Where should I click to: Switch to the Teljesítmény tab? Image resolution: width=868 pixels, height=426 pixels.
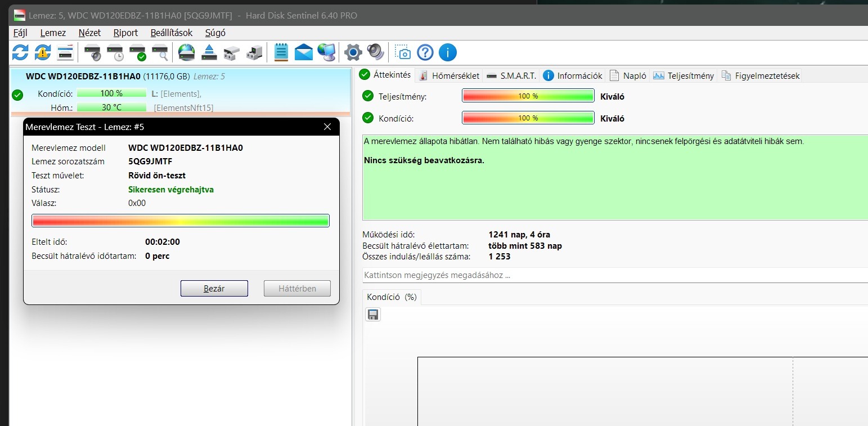(683, 75)
